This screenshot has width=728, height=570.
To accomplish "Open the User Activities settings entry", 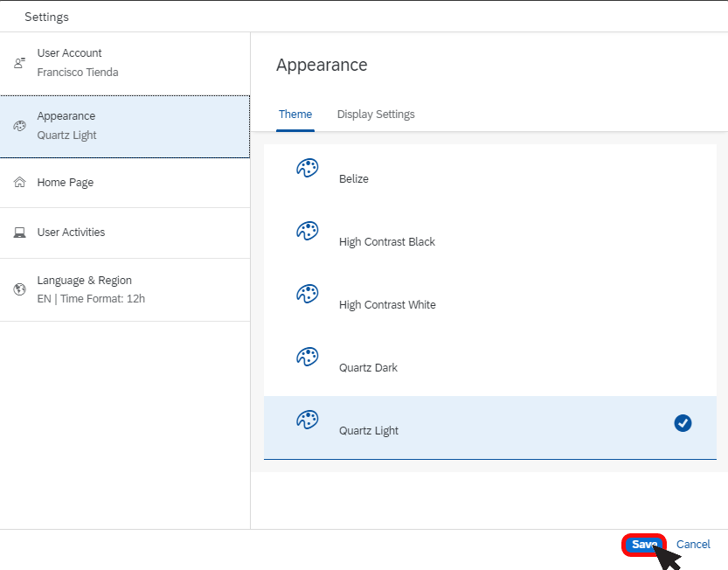I will (125, 233).
